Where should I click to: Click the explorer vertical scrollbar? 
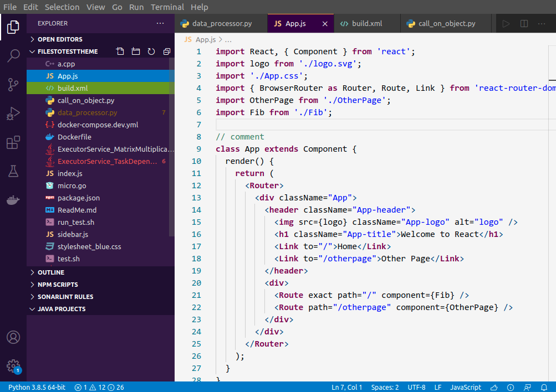[x=172, y=147]
